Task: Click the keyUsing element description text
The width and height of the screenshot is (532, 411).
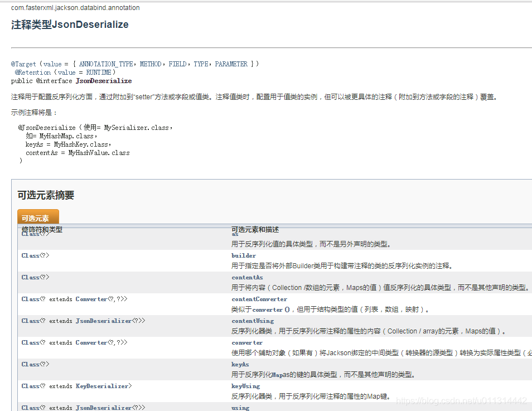Action: tap(311, 397)
